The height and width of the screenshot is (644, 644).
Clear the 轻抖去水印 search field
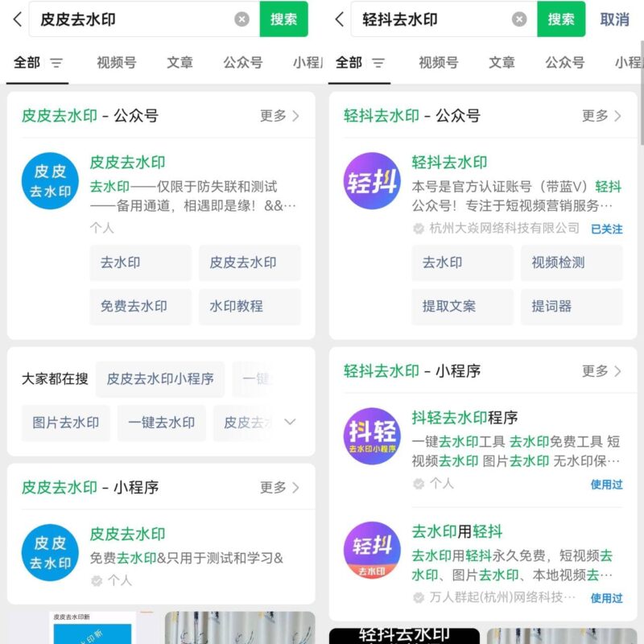[x=521, y=20]
